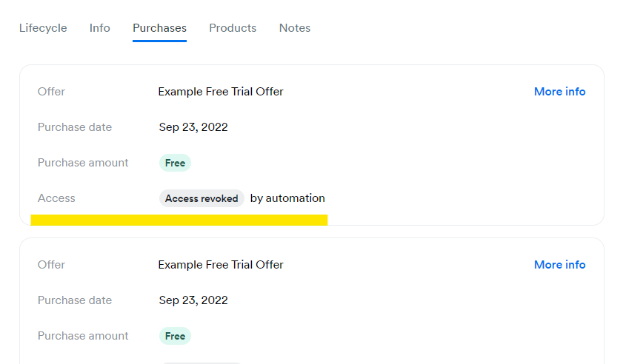Screen dimensions: 626x364
Task: Click More info on second purchase card
Action: (559, 265)
